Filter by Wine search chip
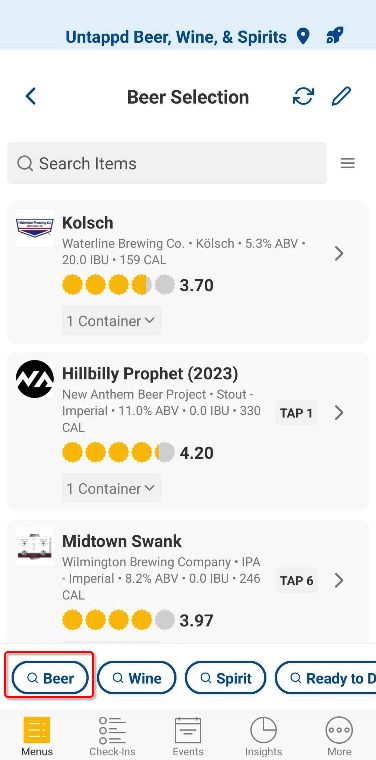Screen dimensions: 376x760 tap(137, 678)
